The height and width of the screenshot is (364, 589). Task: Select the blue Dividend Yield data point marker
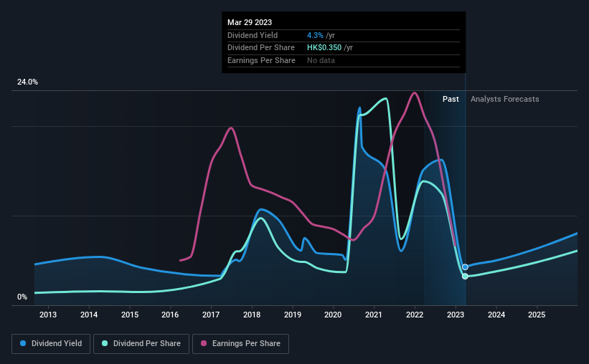tap(465, 267)
